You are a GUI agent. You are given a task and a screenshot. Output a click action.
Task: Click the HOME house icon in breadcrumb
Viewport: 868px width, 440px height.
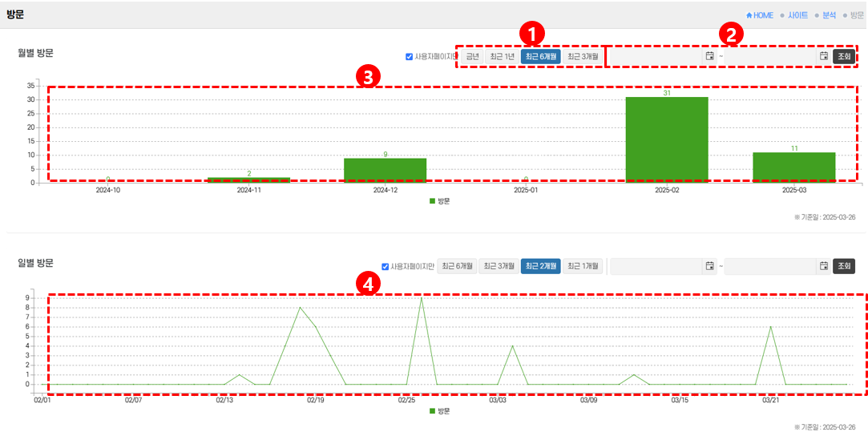[749, 15]
